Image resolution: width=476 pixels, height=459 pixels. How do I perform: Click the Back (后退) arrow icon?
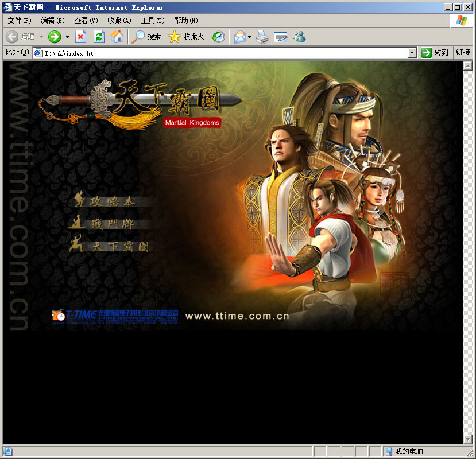[12, 37]
